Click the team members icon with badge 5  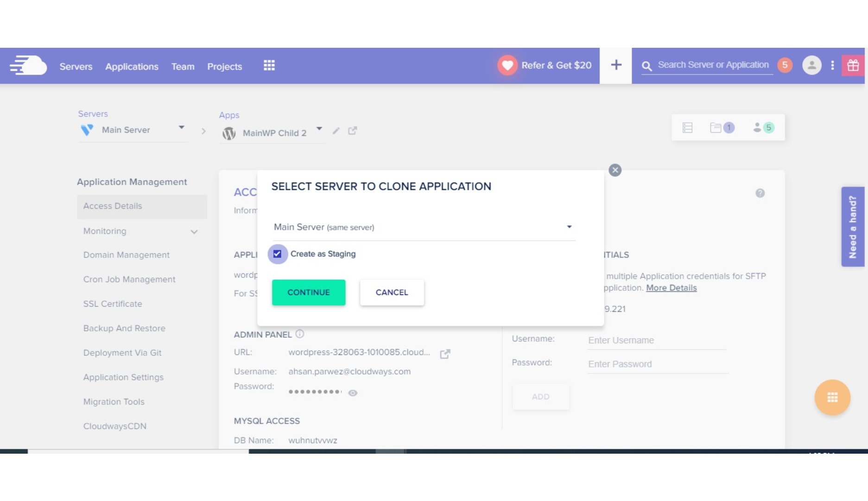[763, 128]
